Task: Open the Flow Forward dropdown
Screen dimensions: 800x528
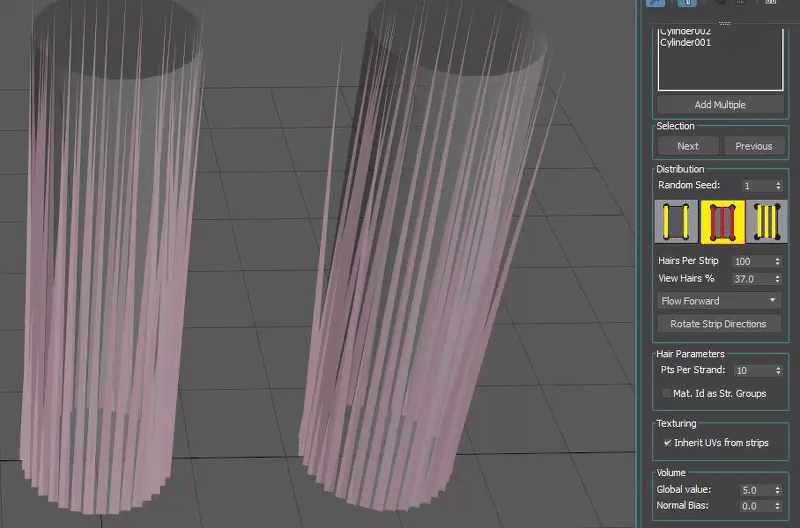Action: 718,301
